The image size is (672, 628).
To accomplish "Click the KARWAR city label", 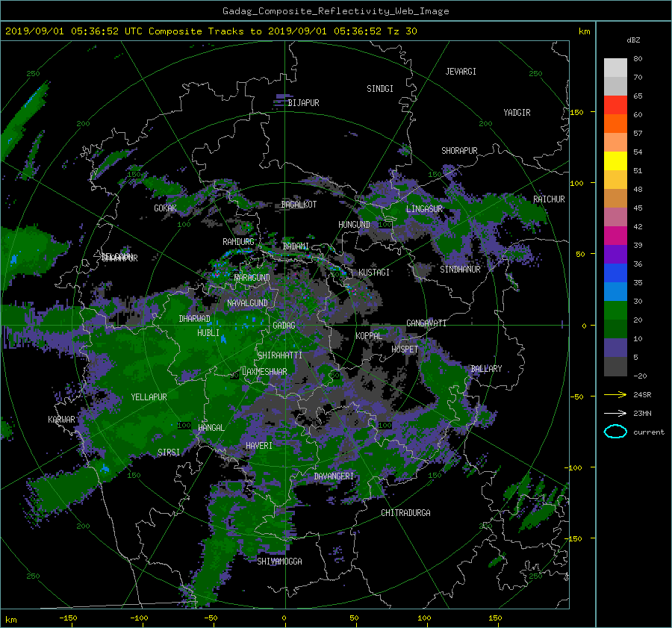I will point(61,420).
